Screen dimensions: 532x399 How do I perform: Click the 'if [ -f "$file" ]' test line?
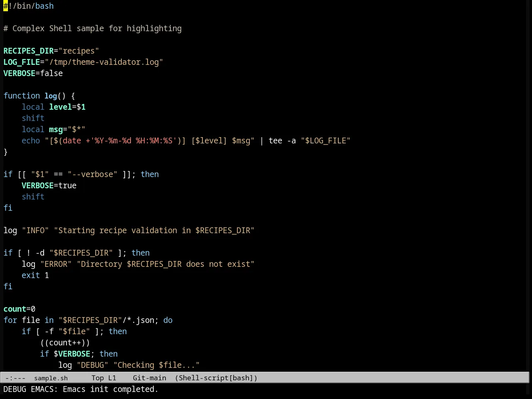coord(74,331)
